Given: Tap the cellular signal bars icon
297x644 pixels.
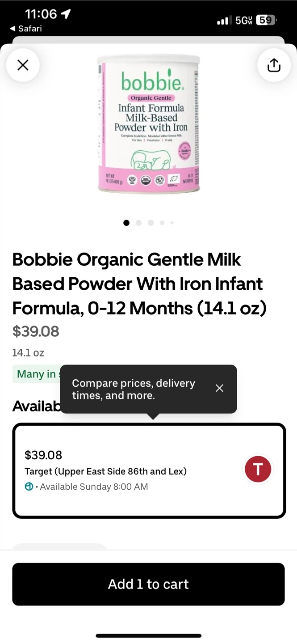Looking at the screenshot, I should click(x=224, y=20).
